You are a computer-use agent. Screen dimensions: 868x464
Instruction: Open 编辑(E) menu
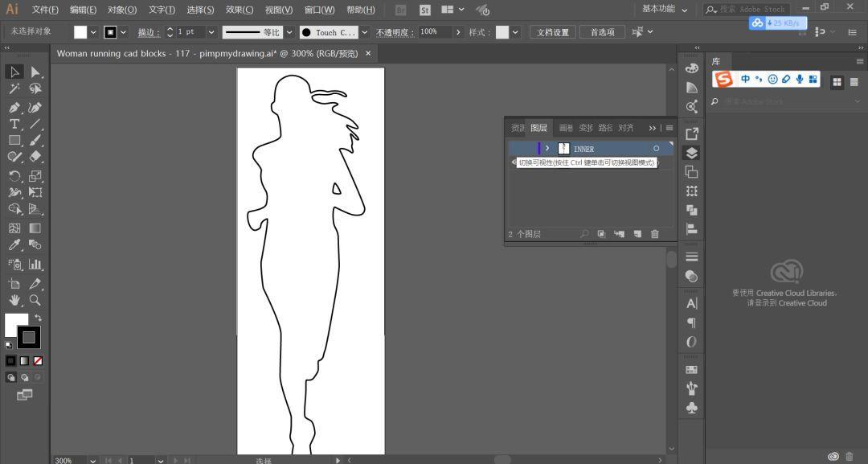point(83,10)
